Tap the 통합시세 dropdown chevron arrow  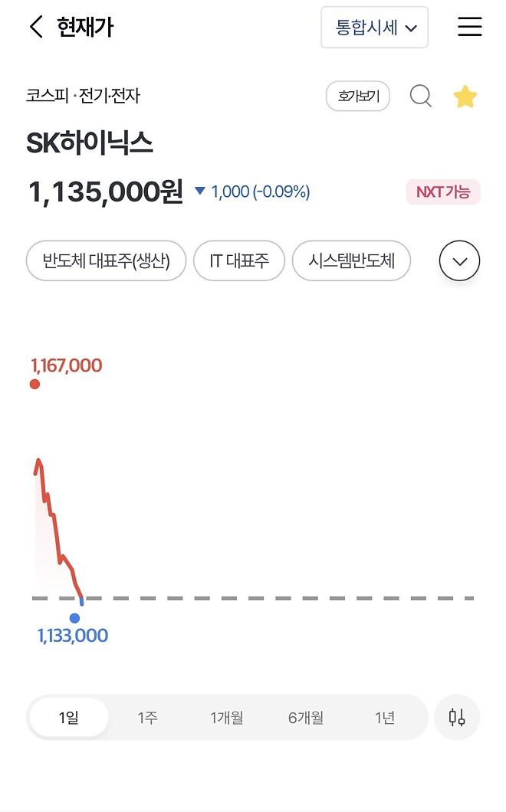411,27
